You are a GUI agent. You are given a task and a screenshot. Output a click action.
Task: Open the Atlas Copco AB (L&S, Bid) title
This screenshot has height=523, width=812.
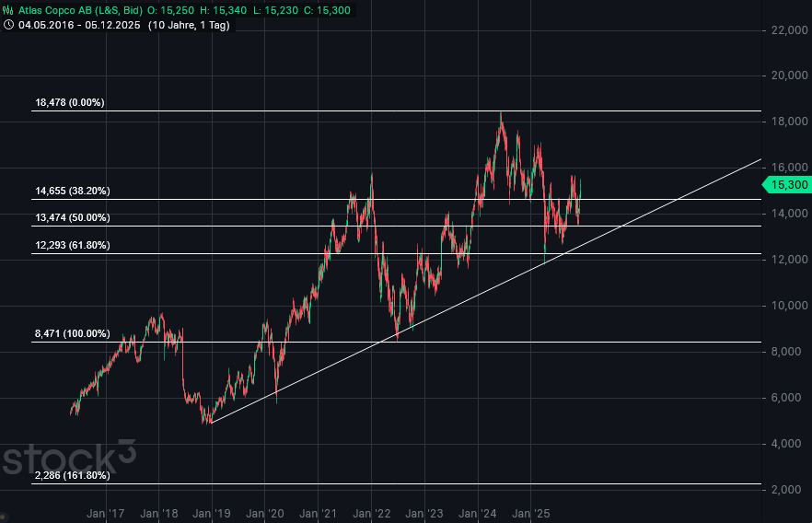point(82,9)
